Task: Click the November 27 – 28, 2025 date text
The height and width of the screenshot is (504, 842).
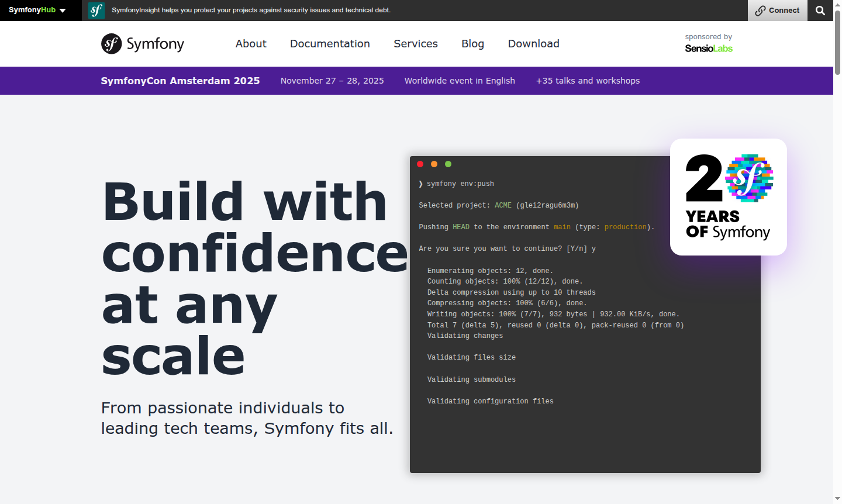Action: (x=332, y=81)
